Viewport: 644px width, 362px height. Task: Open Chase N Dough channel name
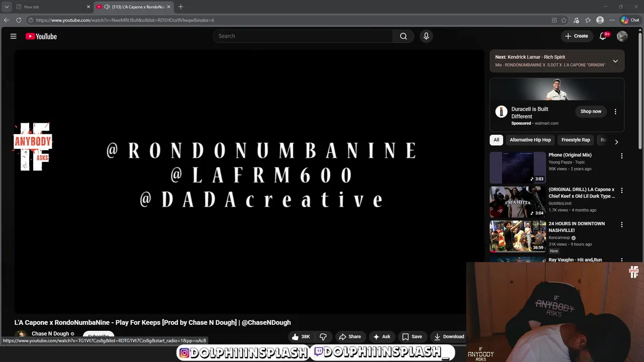pos(50,334)
